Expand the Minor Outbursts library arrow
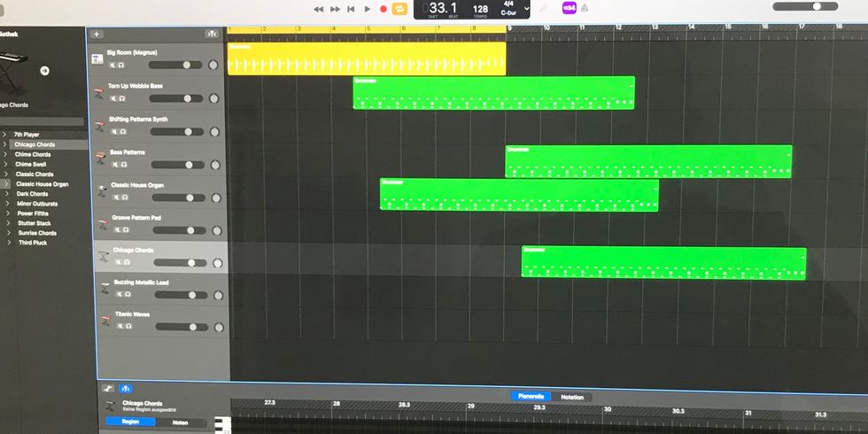 7,204
